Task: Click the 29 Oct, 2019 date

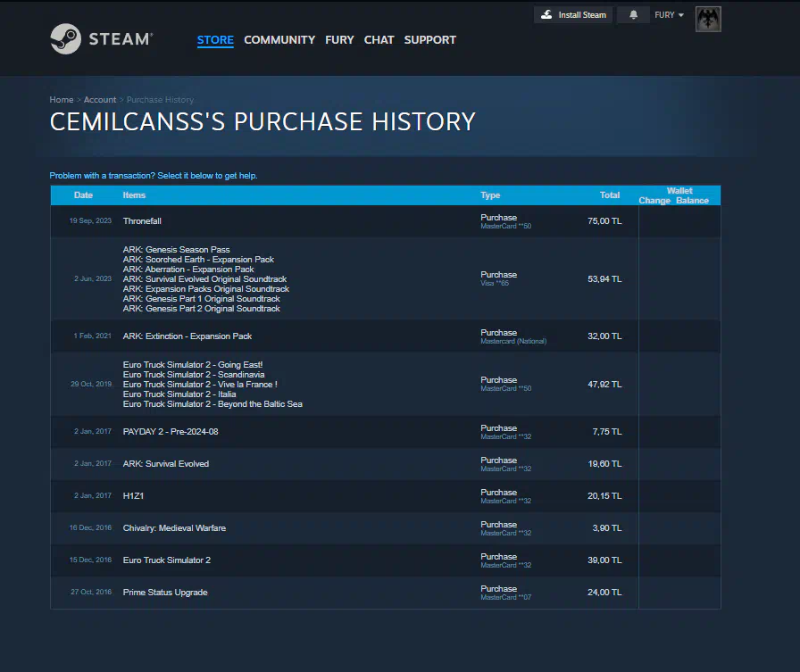Action: pos(91,384)
